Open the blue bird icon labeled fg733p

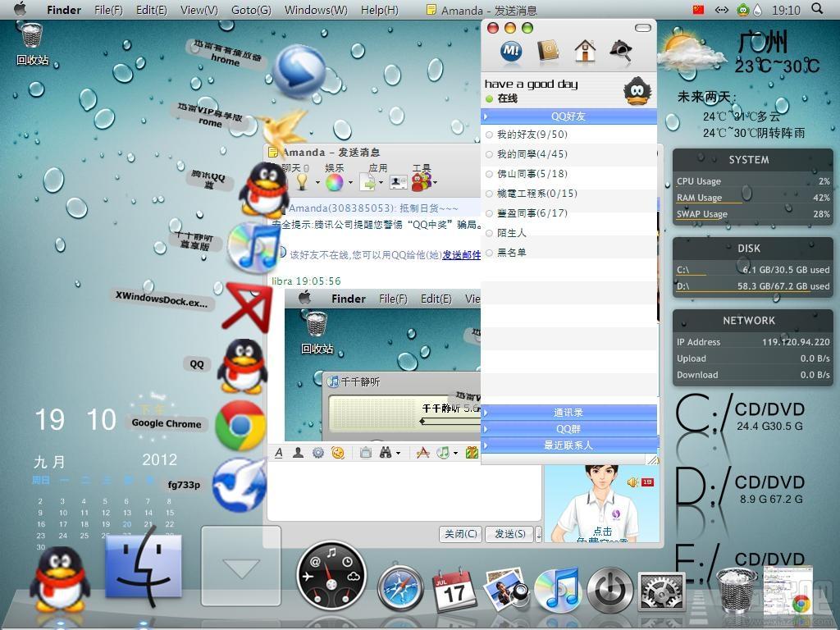240,486
